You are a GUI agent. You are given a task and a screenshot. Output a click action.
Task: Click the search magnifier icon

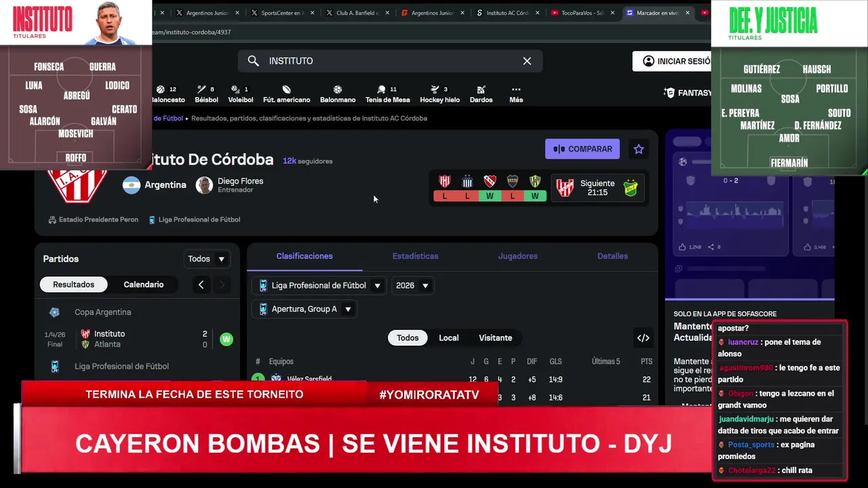click(253, 61)
